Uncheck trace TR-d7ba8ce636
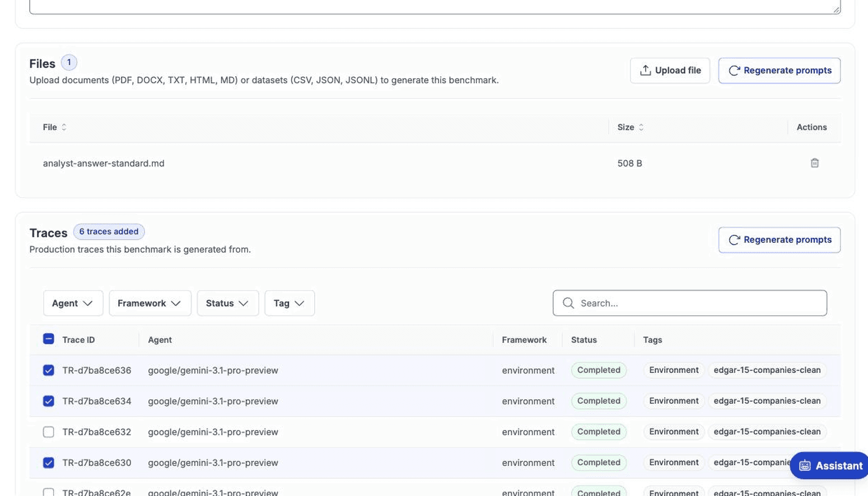Screen dimensions: 868x496 (49, 370)
